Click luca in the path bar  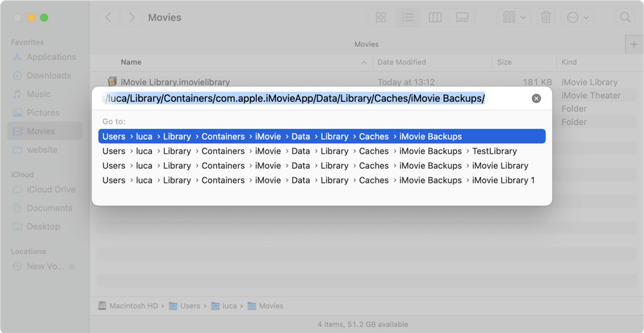224,306
